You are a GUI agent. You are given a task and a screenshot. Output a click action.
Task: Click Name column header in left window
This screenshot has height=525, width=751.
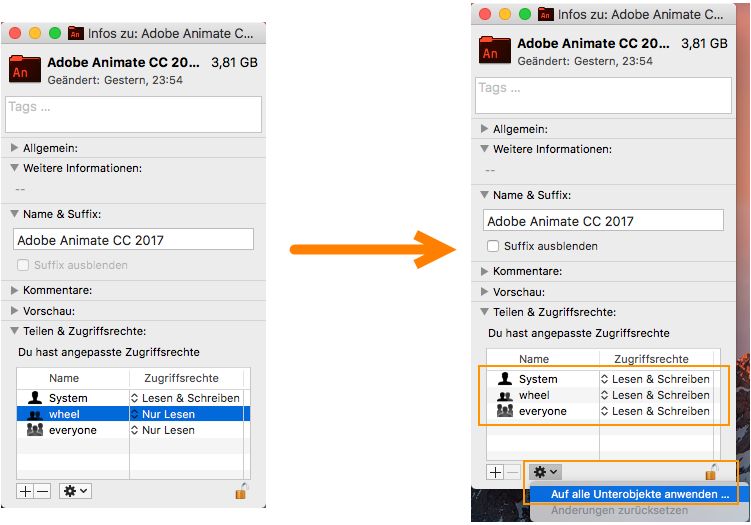click(64, 377)
